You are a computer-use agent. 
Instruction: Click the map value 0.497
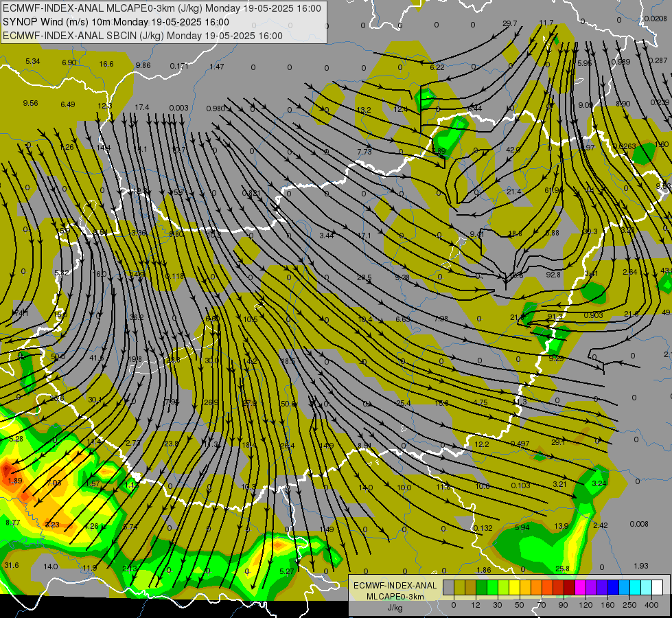click(520, 444)
